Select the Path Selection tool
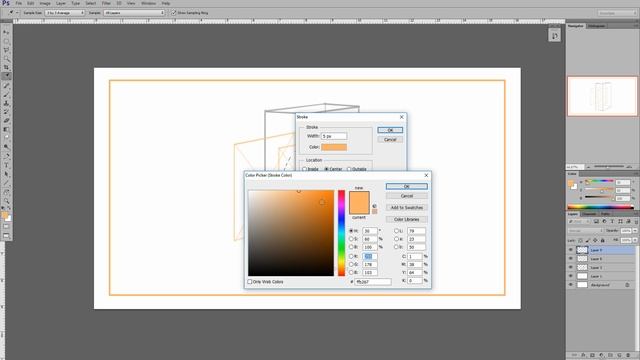The width and height of the screenshot is (640, 360). tap(6, 174)
